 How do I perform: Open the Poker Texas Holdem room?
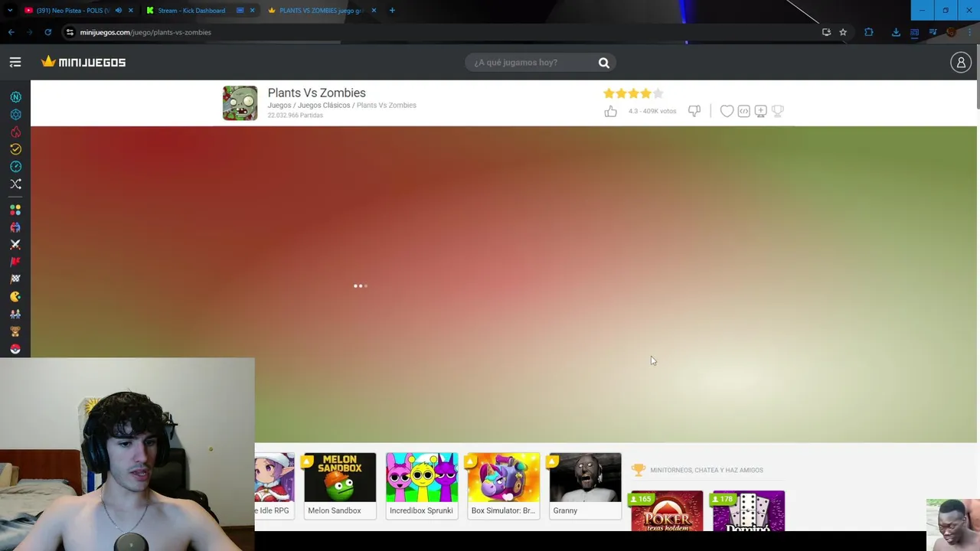click(667, 510)
